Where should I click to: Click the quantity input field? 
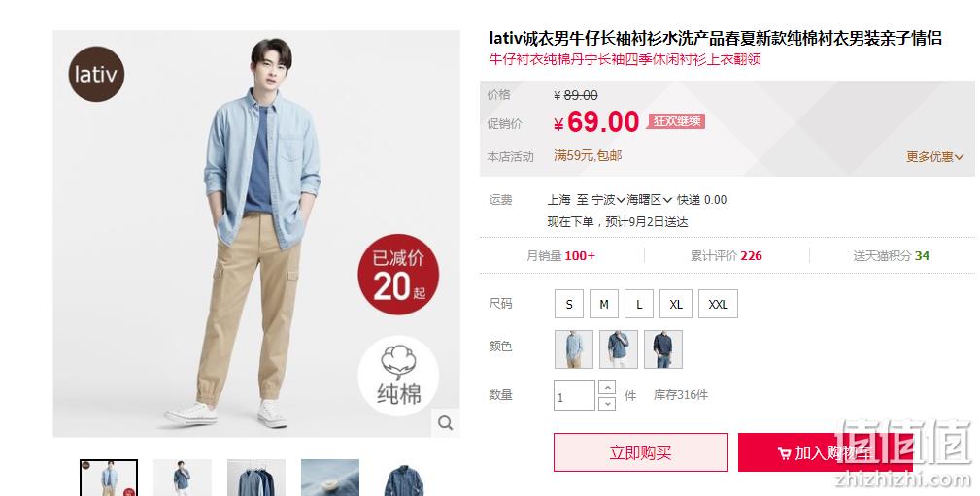(574, 396)
